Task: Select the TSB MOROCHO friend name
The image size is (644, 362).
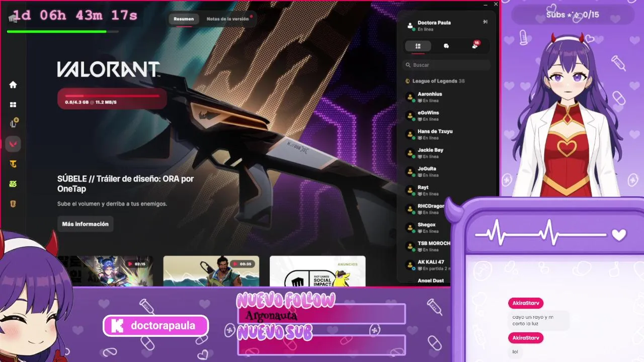Action: [x=434, y=243]
